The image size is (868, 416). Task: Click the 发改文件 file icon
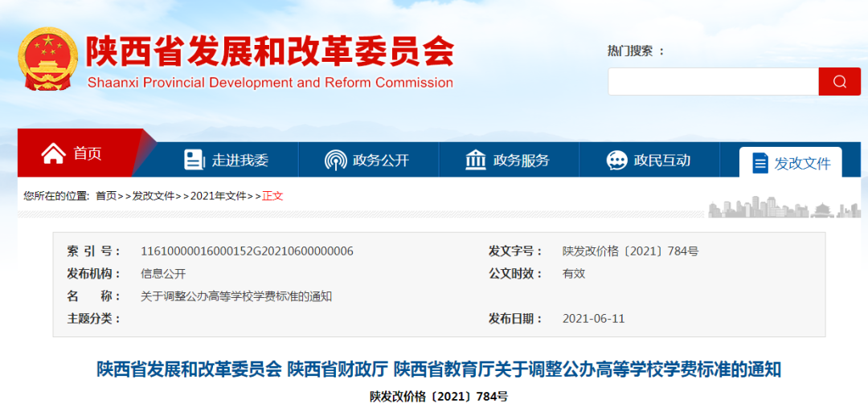tap(759, 163)
